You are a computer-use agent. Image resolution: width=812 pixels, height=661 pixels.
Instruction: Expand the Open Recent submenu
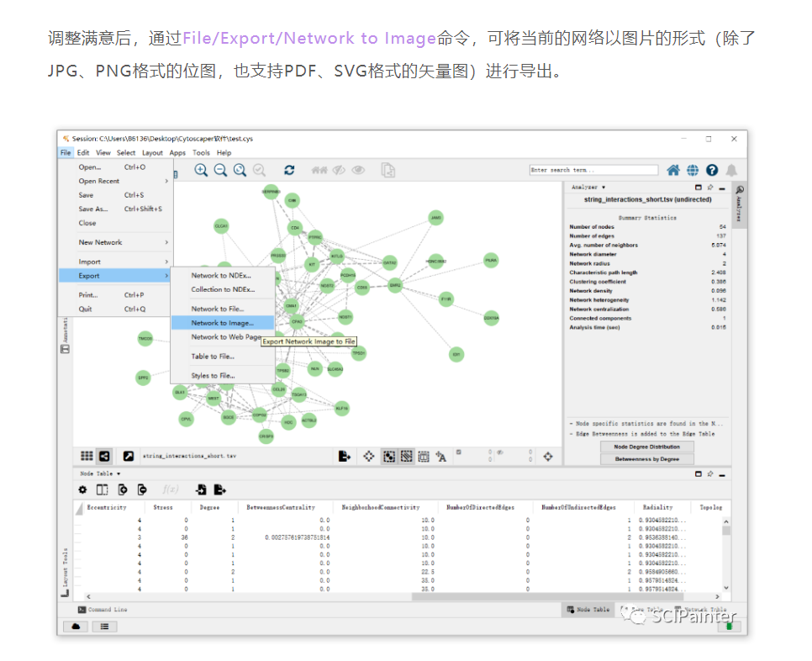pyautogui.click(x=116, y=182)
